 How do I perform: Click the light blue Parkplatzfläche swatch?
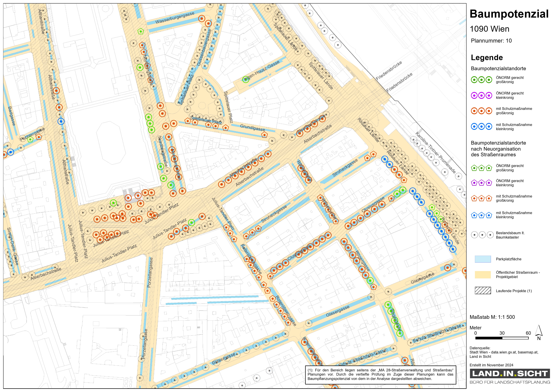483,259
